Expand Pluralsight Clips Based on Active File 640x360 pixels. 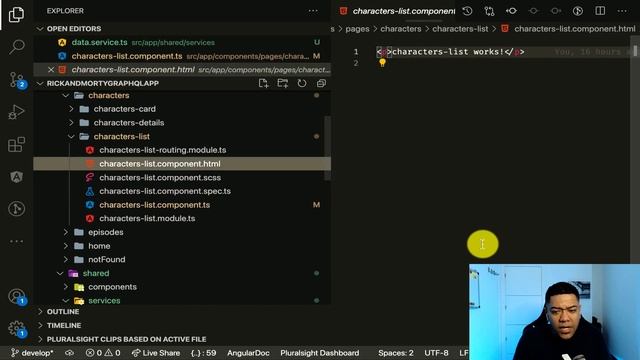tap(40, 339)
